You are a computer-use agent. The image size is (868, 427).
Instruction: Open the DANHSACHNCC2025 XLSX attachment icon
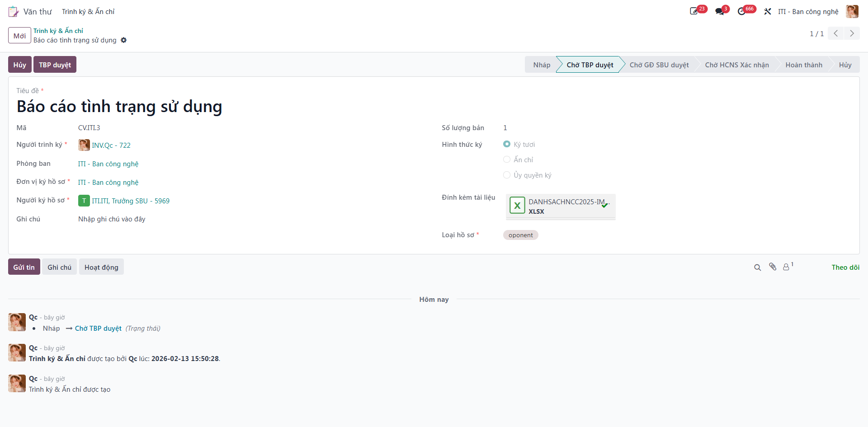tap(517, 205)
